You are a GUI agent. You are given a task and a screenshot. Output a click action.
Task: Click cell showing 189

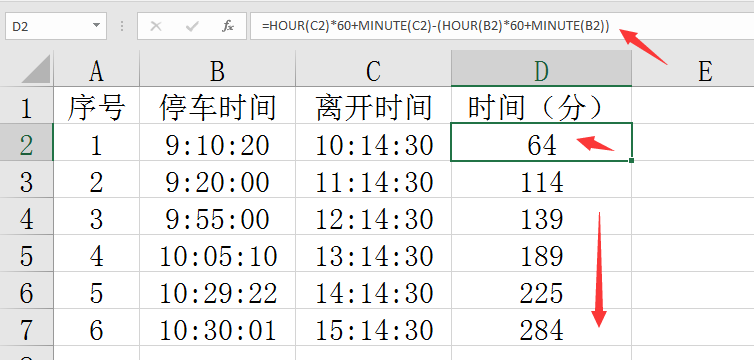pyautogui.click(x=541, y=253)
